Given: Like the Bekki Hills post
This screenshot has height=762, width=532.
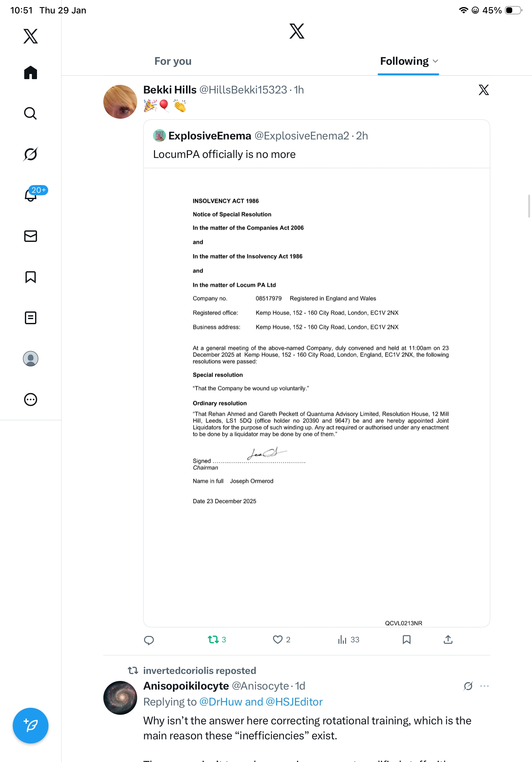Looking at the screenshot, I should click(x=277, y=639).
